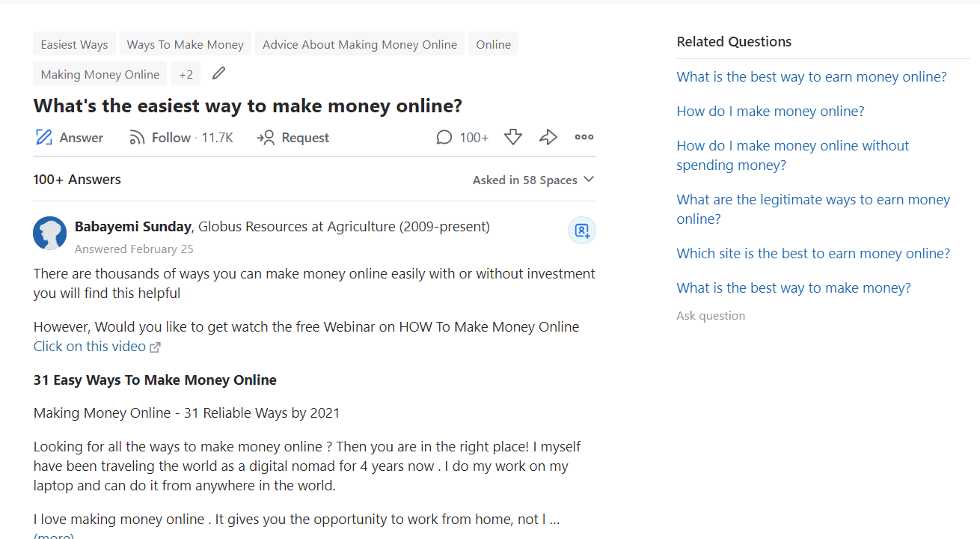The height and width of the screenshot is (539, 980).
Task: Click 'Making Money Online - 31 Reliable Ways by 2021'
Action: point(187,413)
